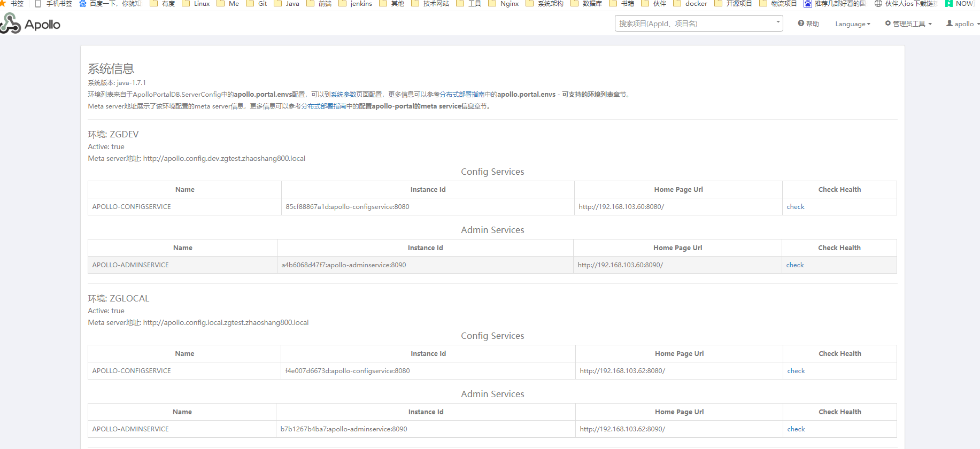Viewport: 980px width, 449px height.
Task: Click the 系统信息 page title
Action: point(111,69)
